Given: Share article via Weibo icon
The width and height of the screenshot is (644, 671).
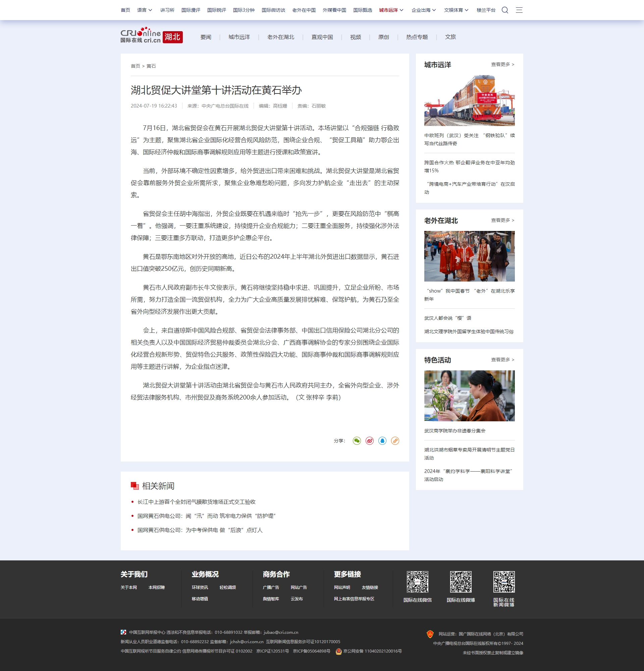Looking at the screenshot, I should coord(369,441).
